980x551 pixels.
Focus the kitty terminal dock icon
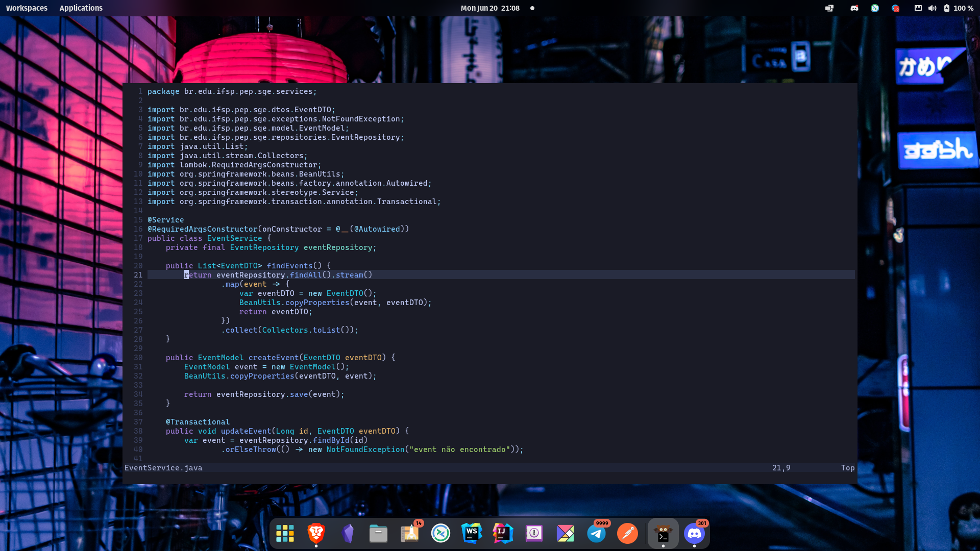click(x=663, y=534)
